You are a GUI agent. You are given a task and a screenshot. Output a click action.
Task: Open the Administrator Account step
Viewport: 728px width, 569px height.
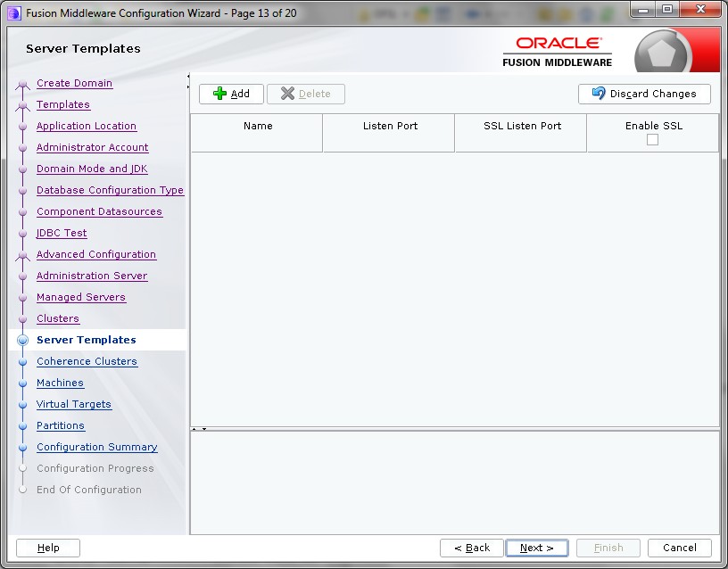tap(93, 147)
